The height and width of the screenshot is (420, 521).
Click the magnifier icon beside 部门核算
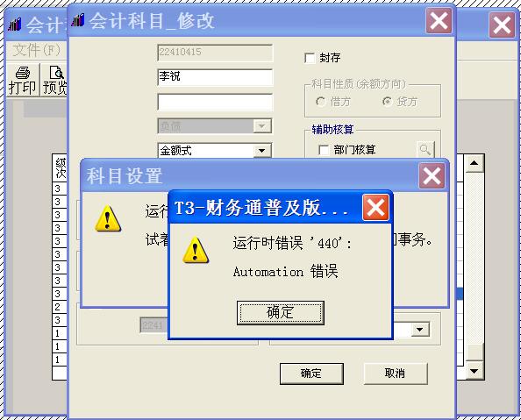(425, 150)
